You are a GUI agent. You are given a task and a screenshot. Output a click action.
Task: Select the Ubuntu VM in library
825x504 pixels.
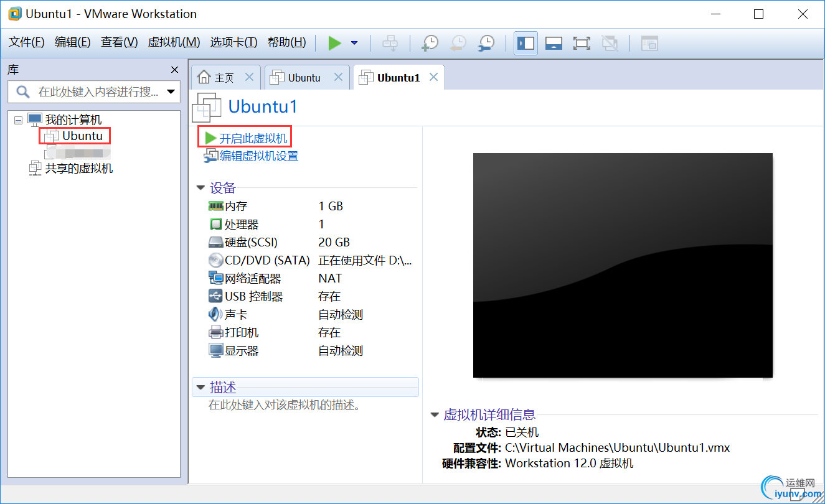click(x=82, y=136)
